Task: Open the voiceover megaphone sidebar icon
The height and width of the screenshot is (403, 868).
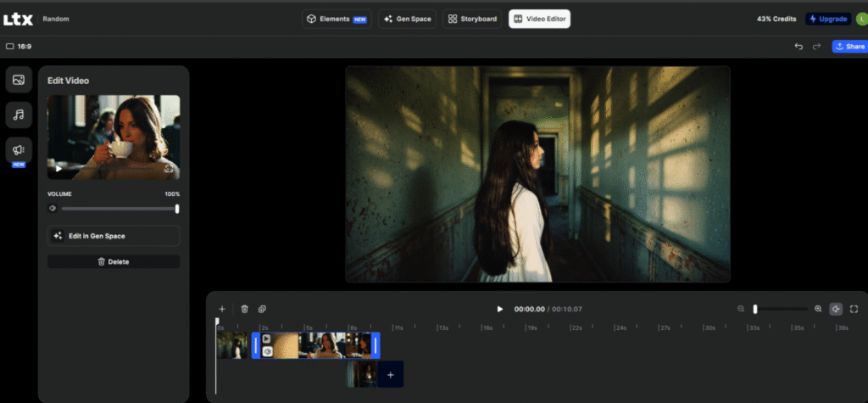Action: point(19,150)
